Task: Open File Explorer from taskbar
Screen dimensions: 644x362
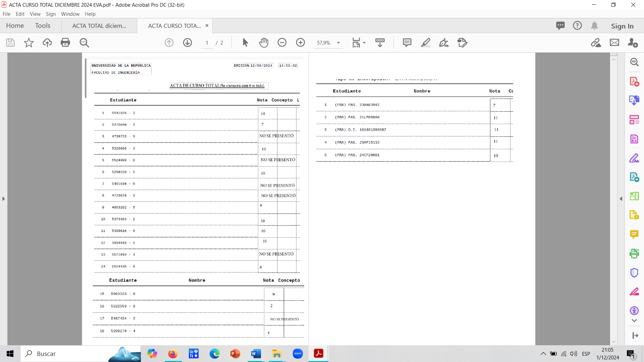Action: click(277, 354)
